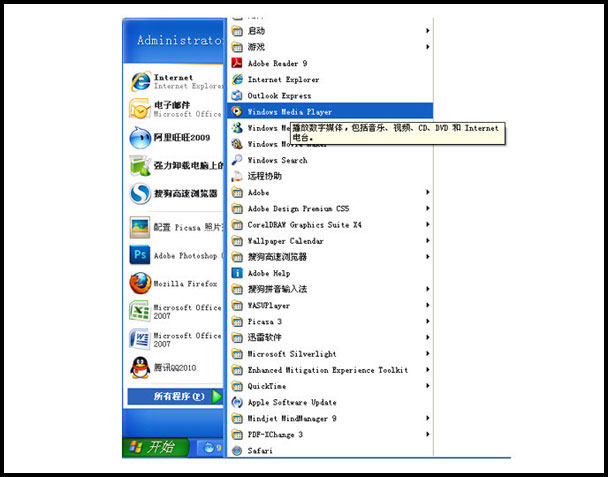
Task: Select the 搜狗高速浏览器 programs folder entry
Action: [x=330, y=257]
